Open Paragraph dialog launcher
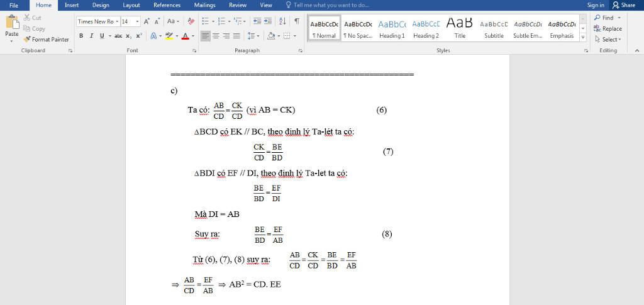 click(301, 50)
